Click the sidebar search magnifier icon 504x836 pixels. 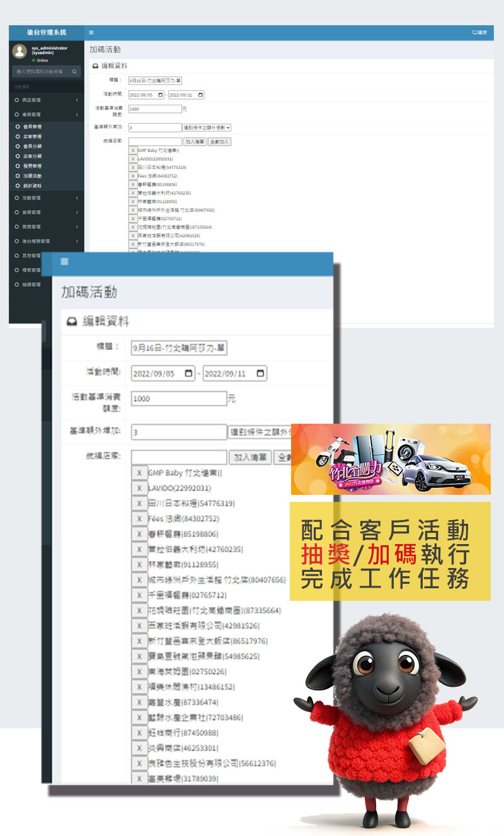[74, 72]
